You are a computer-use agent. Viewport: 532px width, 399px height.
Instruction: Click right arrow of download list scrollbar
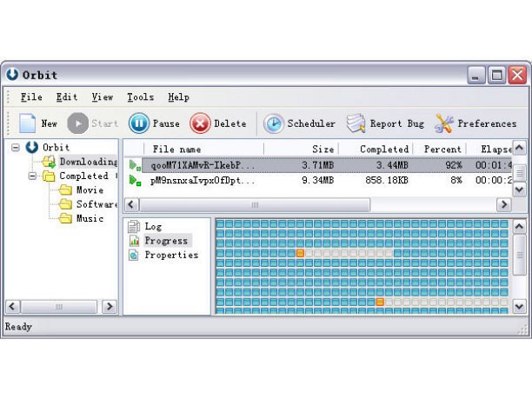pyautogui.click(x=504, y=204)
